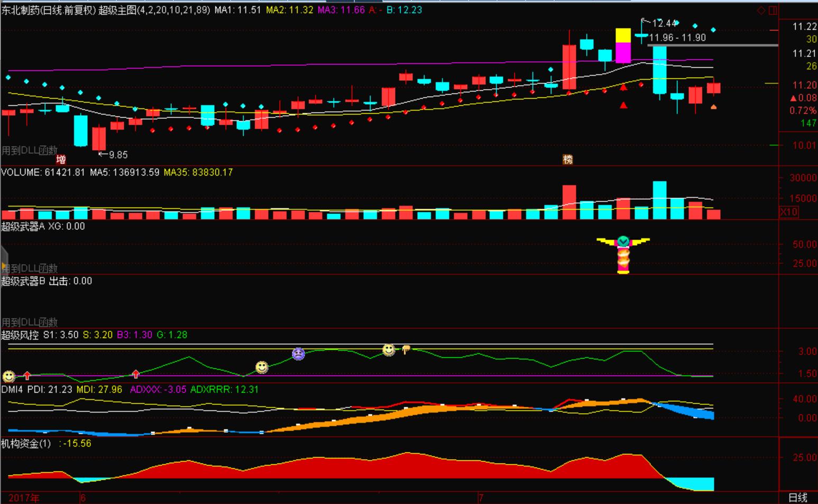The height and width of the screenshot is (504, 818).
Task: Click the 超级武器A XG: 0.00 label
Action: (43, 226)
